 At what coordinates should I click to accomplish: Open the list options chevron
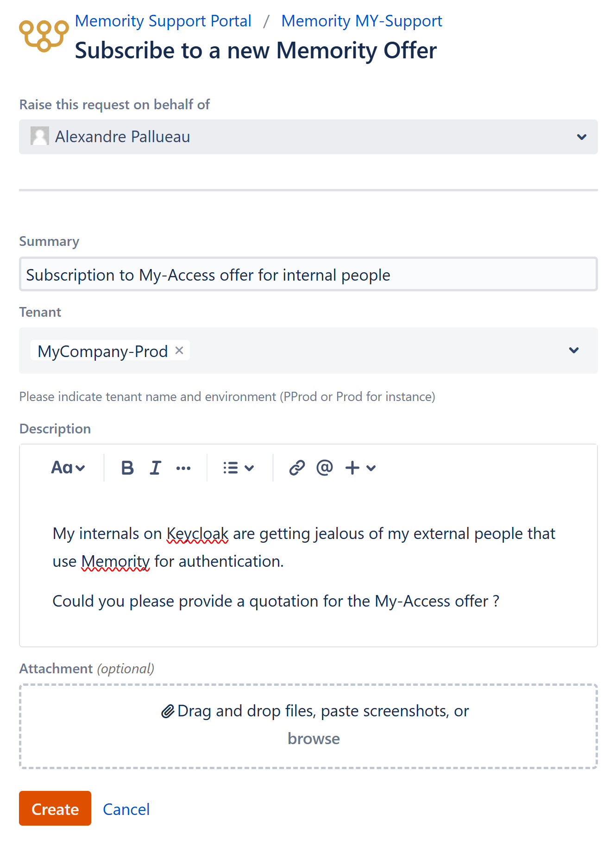tap(249, 468)
